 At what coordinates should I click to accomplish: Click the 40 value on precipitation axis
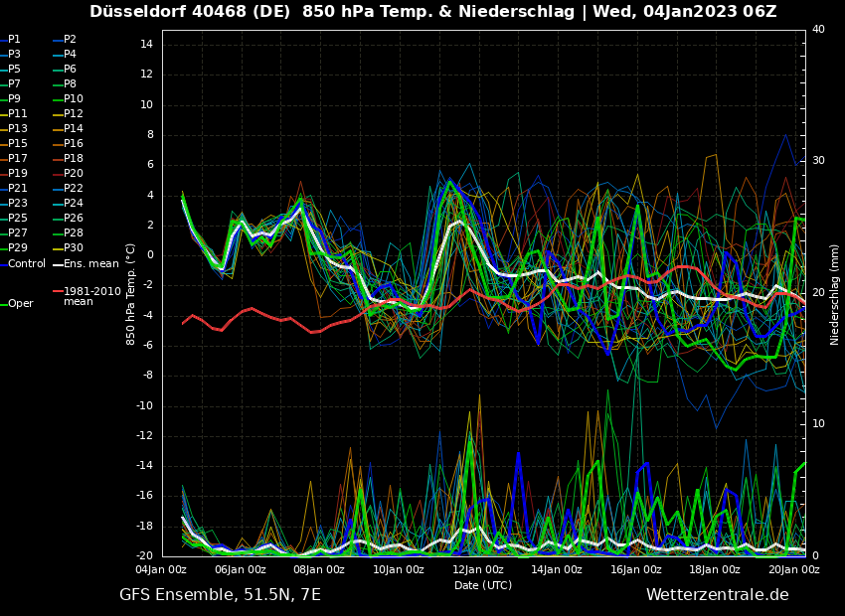818,30
